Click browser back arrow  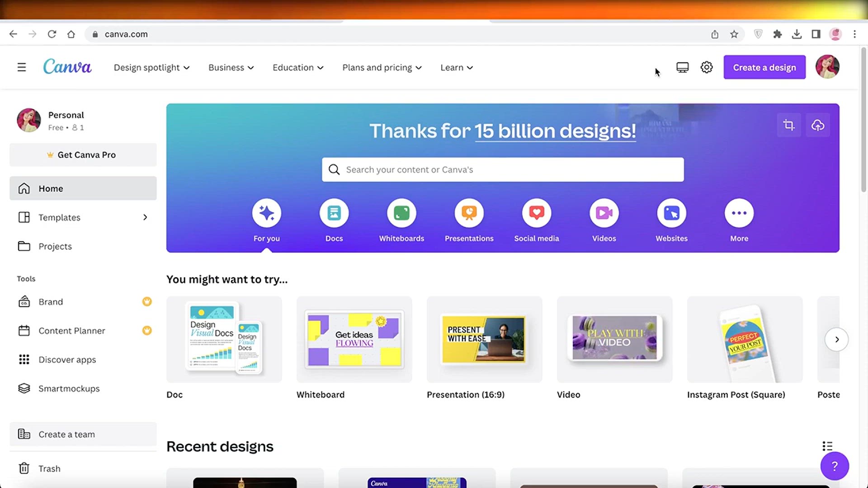[x=13, y=34]
